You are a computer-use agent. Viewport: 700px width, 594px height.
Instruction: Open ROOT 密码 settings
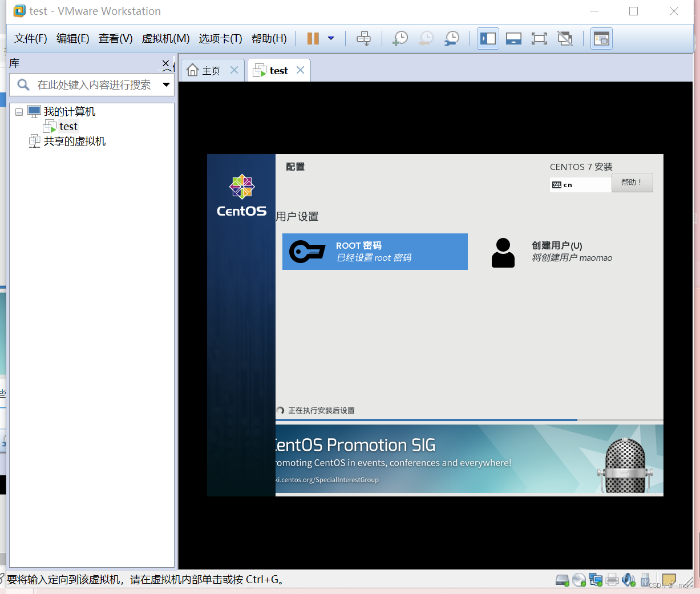point(375,252)
